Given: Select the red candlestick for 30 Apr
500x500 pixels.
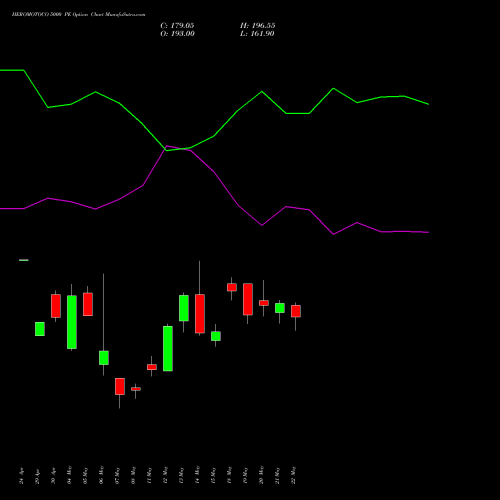Looking at the screenshot, I should [56, 306].
